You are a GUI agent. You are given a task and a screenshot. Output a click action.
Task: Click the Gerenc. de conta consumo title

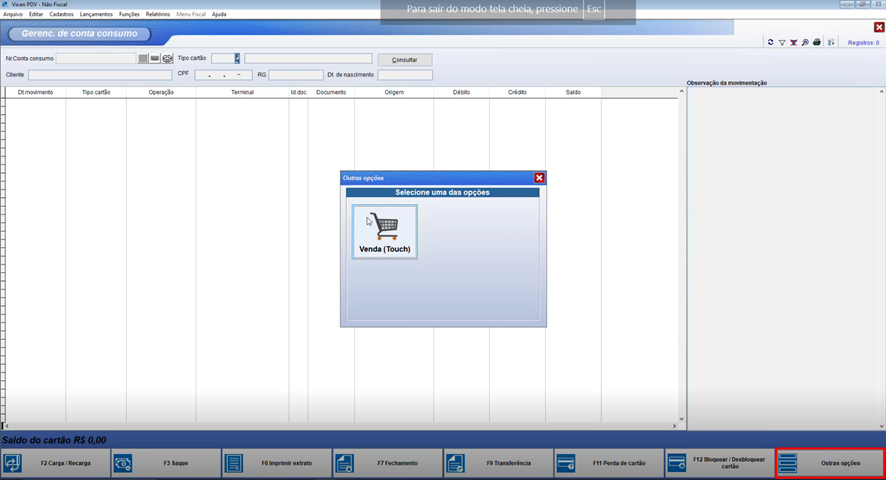80,34
